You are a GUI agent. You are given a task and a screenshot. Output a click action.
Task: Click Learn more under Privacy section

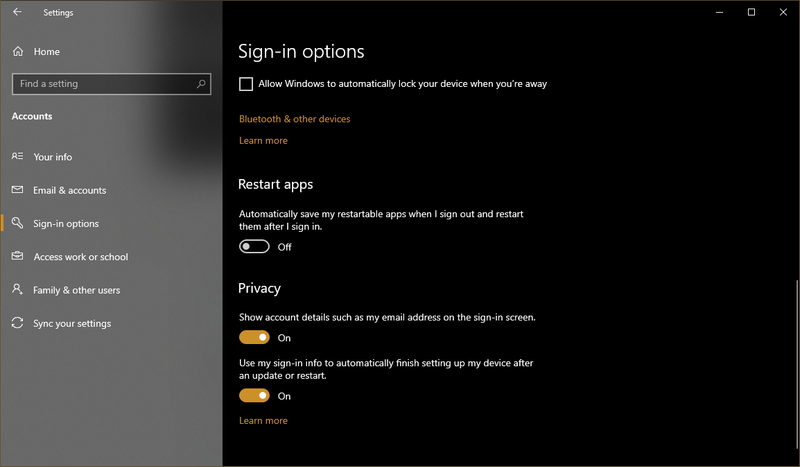[263, 421]
